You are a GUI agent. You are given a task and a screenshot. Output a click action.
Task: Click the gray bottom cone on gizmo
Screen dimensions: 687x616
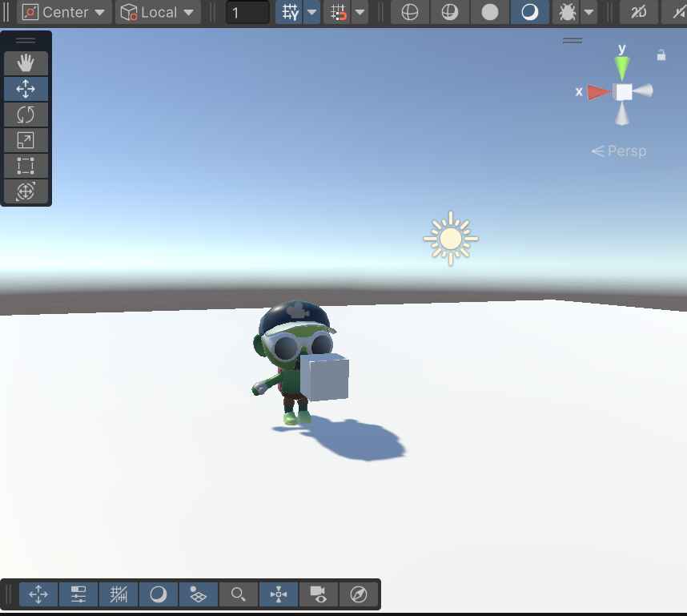tap(621, 113)
